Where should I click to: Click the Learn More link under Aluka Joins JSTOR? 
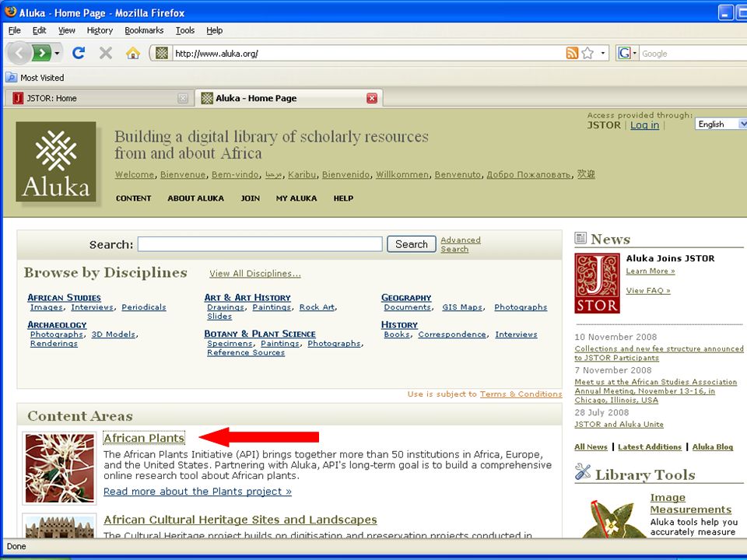pos(651,271)
